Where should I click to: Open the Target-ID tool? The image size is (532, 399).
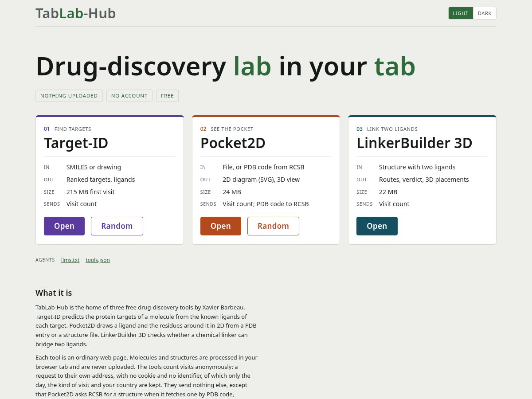64,226
